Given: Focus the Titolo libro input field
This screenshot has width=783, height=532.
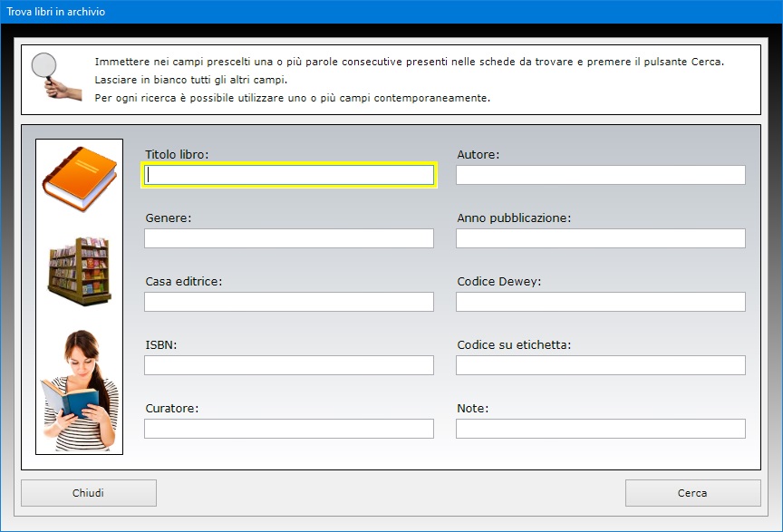Looking at the screenshot, I should [289, 175].
